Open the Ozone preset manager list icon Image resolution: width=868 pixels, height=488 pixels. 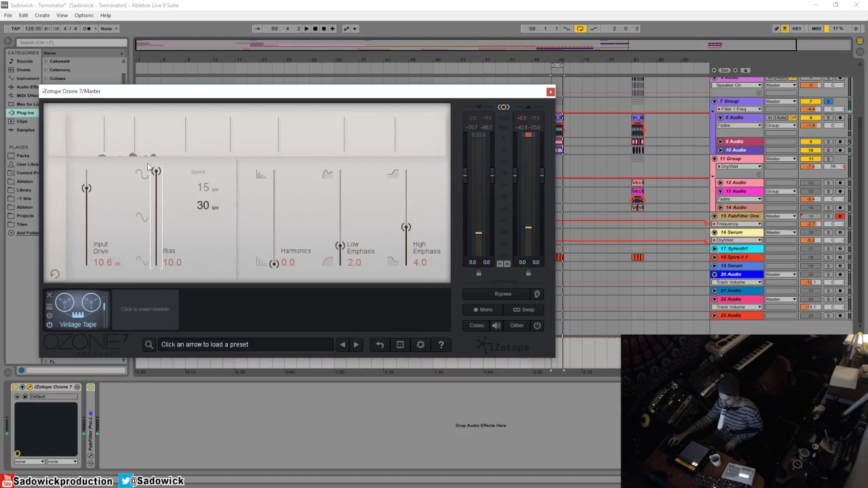point(400,344)
